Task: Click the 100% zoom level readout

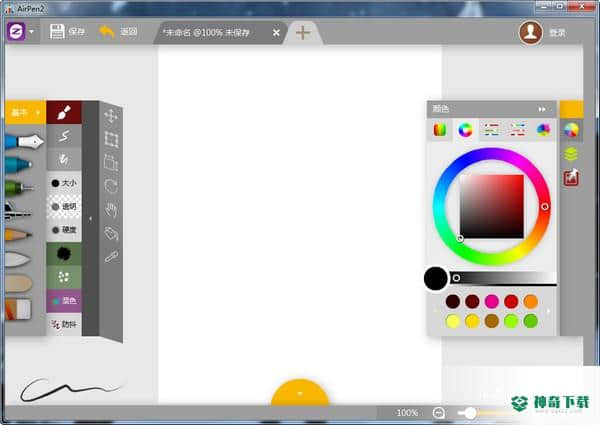Action: tap(407, 413)
